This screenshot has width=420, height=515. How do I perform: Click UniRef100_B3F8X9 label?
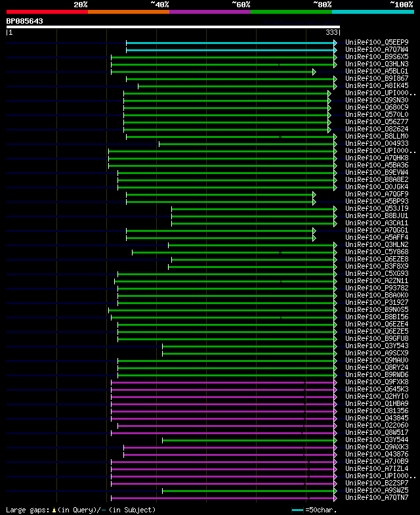[377, 267]
